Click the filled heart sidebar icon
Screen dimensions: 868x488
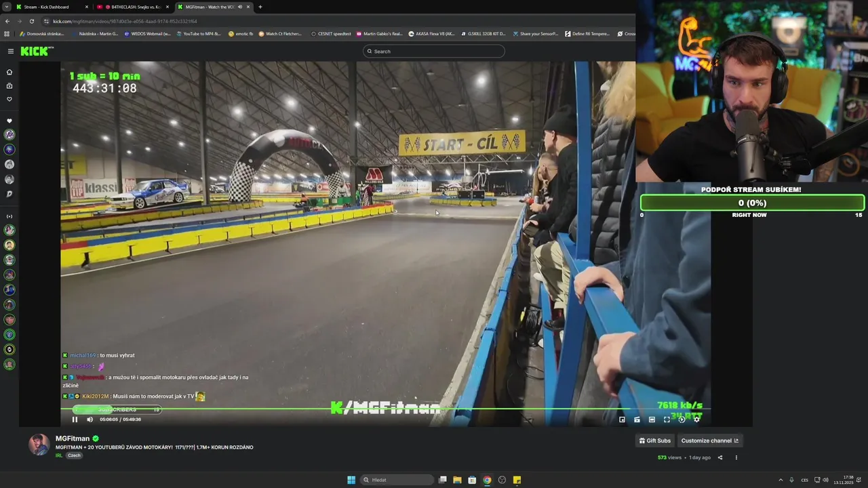coord(9,121)
